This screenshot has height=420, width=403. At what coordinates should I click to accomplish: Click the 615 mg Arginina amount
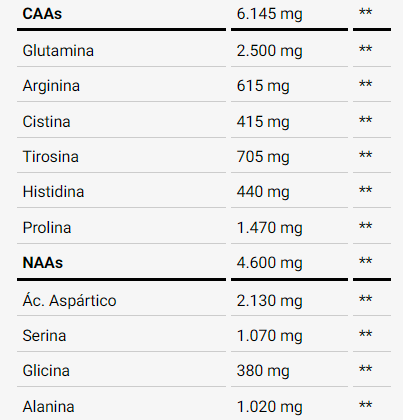coord(263,86)
